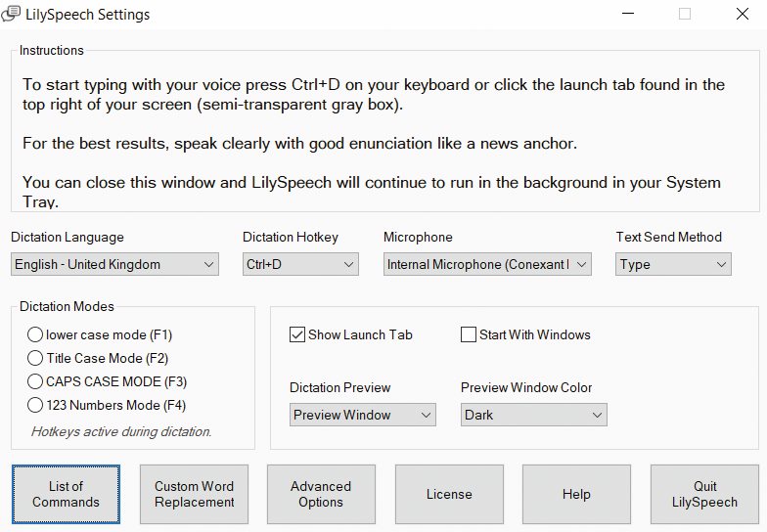Open the Microphone selection dropdown
Screen dimensions: 767x532
pyautogui.click(x=487, y=264)
